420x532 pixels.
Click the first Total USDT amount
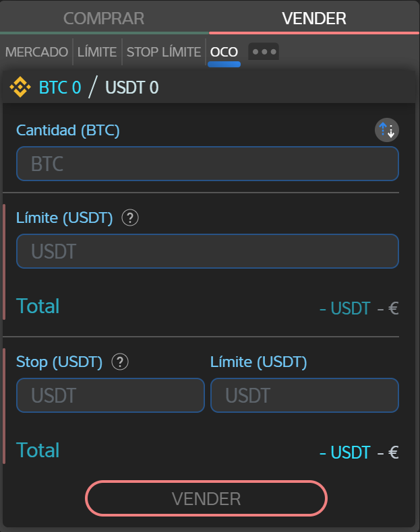pos(344,309)
